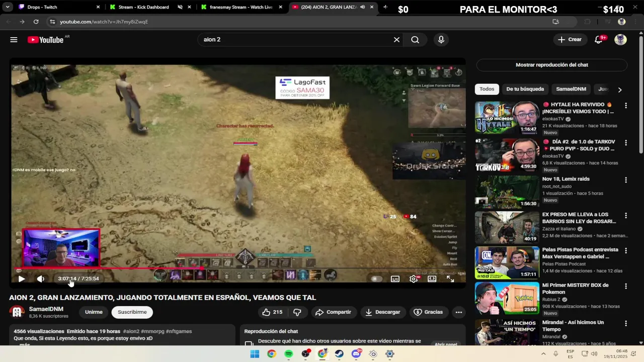Viewport: 644px width, 362px height.
Task: Open options for Pelas Pistas Podcast video
Action: point(626,250)
